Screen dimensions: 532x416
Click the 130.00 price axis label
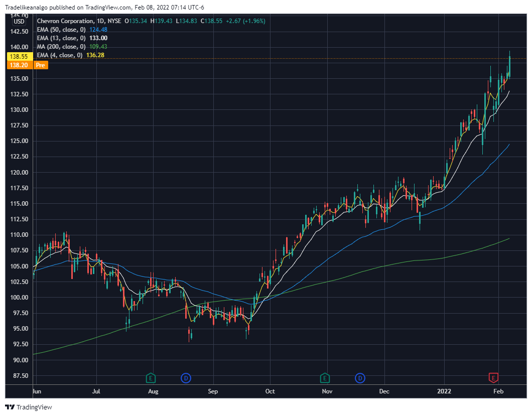[20, 110]
